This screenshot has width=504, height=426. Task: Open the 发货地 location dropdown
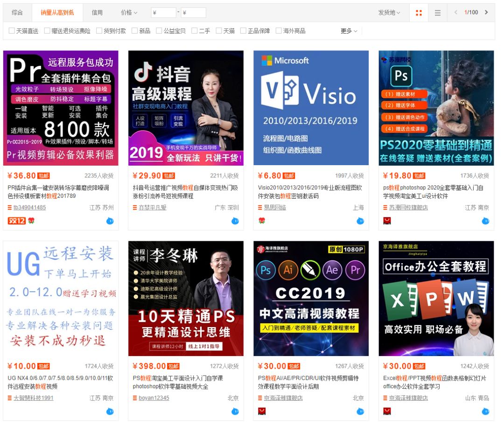tap(389, 13)
